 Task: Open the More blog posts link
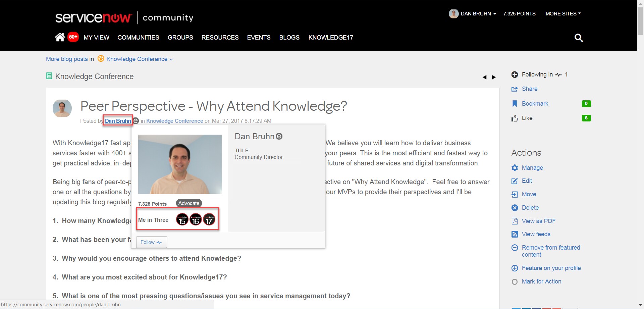tap(66, 59)
